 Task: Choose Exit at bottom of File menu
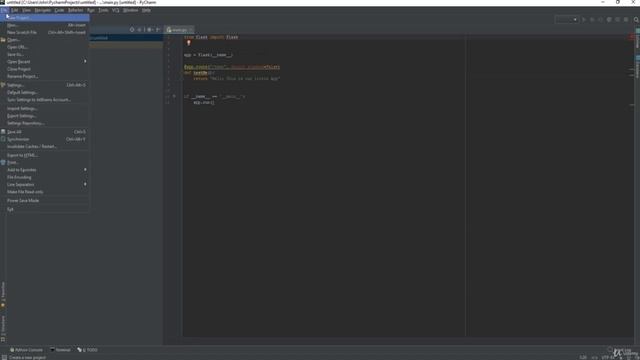coord(44,209)
